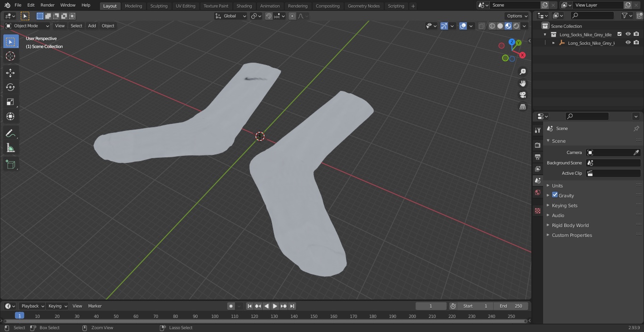Select the Measure tool
The height and width of the screenshot is (332, 644).
coord(10,148)
